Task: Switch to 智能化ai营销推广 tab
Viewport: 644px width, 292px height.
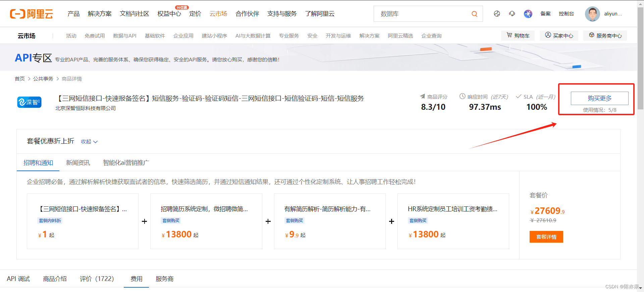Action: point(126,163)
